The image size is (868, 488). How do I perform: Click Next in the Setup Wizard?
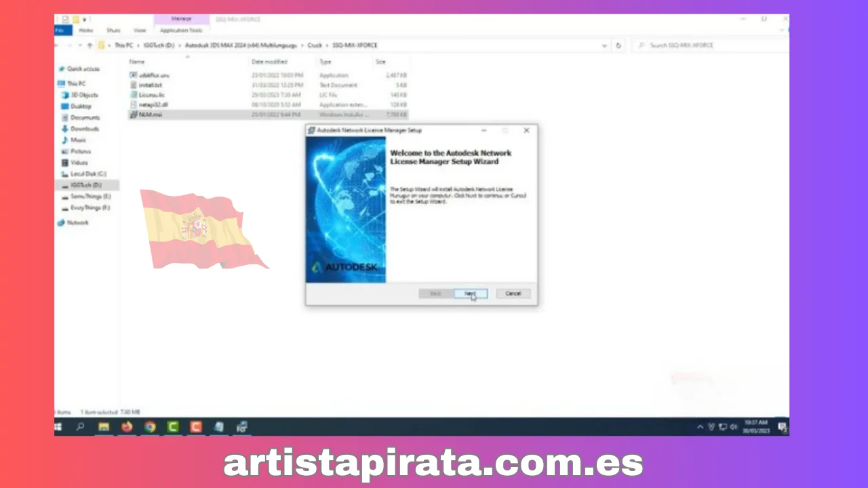point(470,293)
